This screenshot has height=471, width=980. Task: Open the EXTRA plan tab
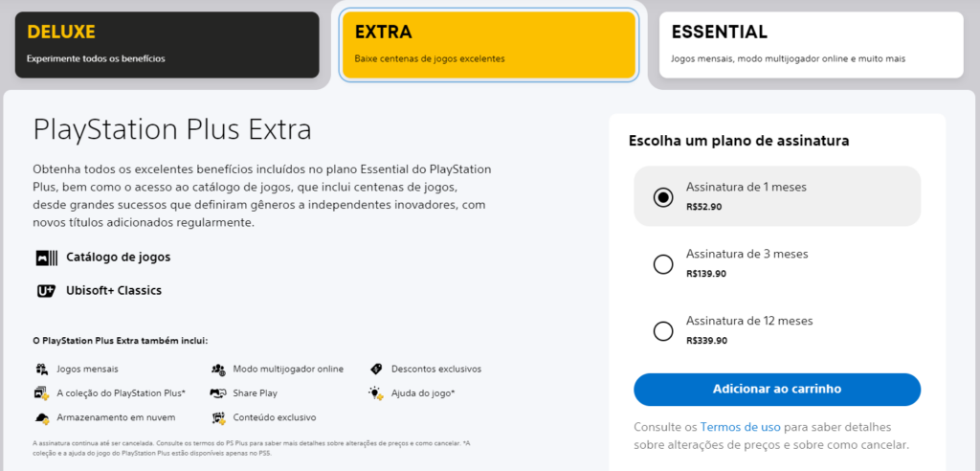tap(488, 44)
